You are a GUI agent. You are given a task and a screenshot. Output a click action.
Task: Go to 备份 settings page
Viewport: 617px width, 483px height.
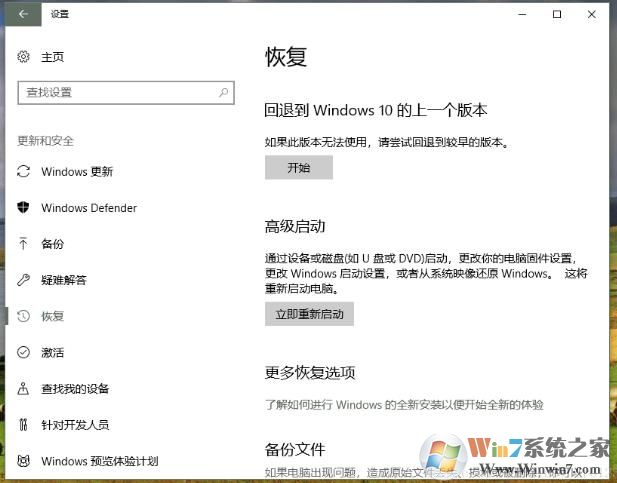[x=52, y=244]
